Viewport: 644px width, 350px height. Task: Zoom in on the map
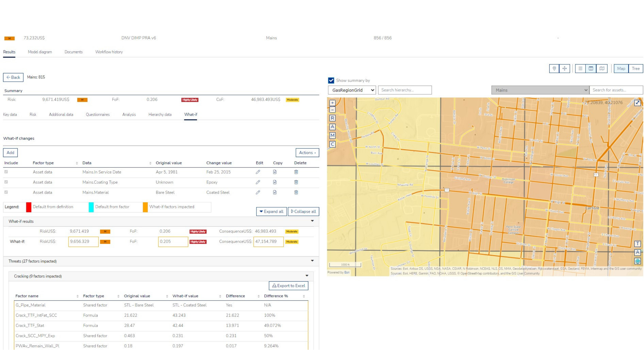click(332, 103)
